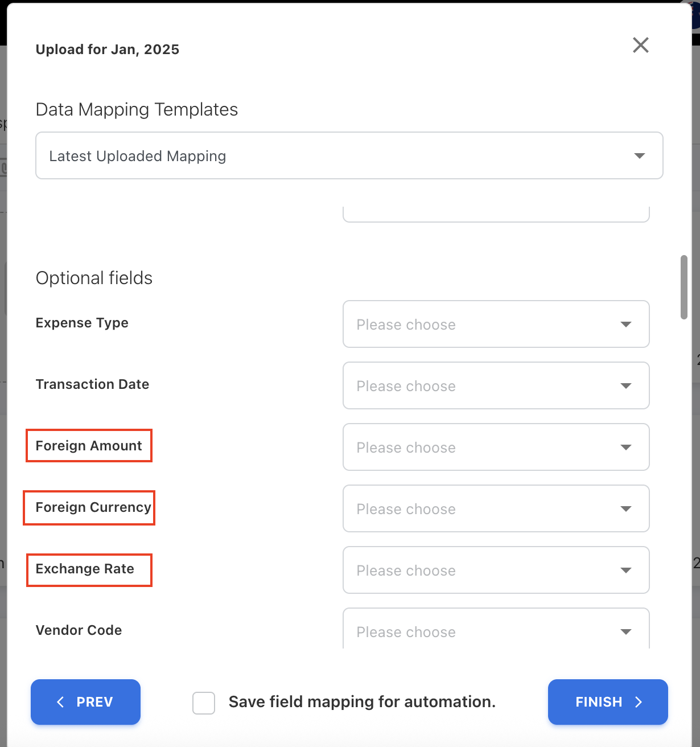Select the Optional fields section header
This screenshot has height=747, width=700.
click(94, 278)
